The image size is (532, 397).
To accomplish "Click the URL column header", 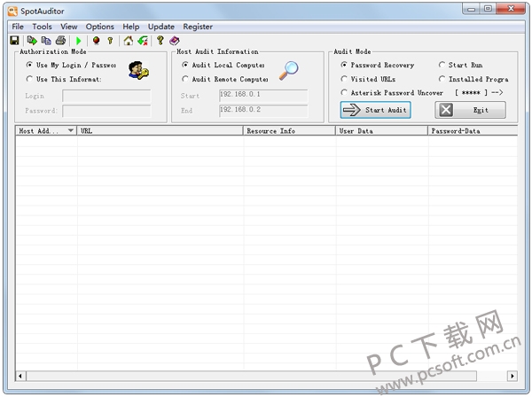I will point(160,130).
